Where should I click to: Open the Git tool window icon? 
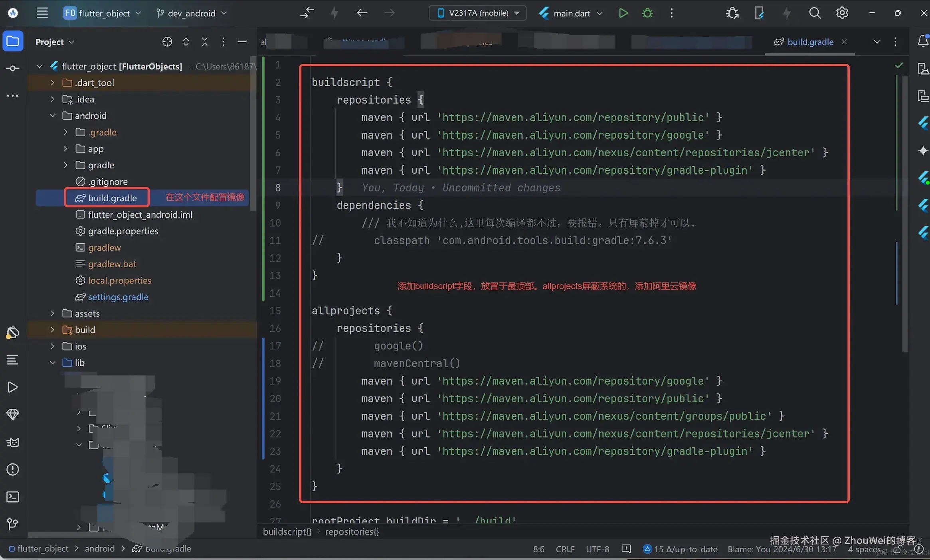pyautogui.click(x=12, y=524)
